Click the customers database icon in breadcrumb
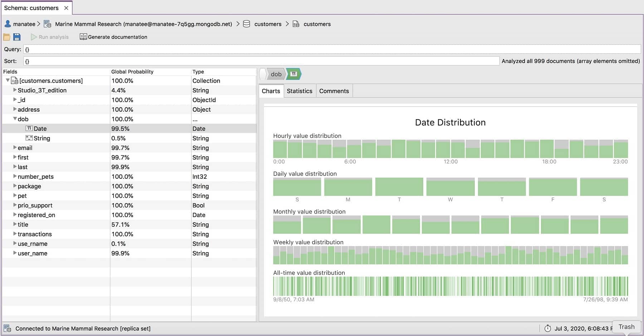 [x=247, y=24]
